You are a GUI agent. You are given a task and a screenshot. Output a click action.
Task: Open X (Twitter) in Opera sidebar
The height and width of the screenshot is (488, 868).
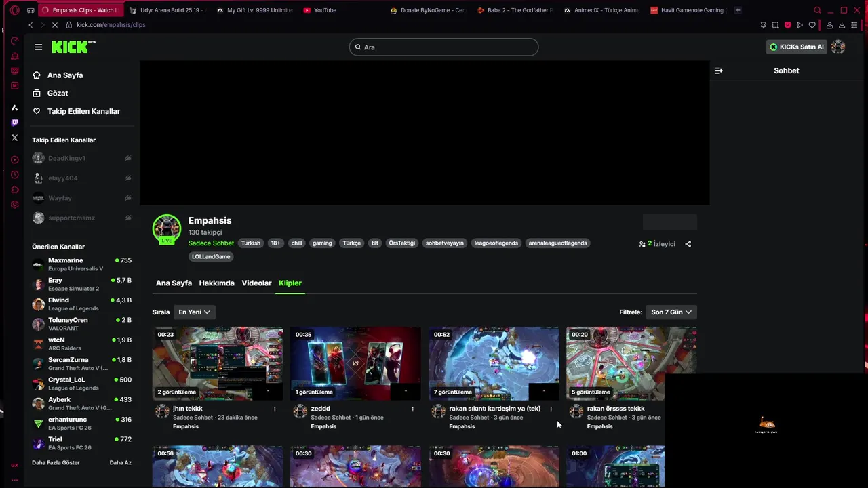[x=15, y=138]
